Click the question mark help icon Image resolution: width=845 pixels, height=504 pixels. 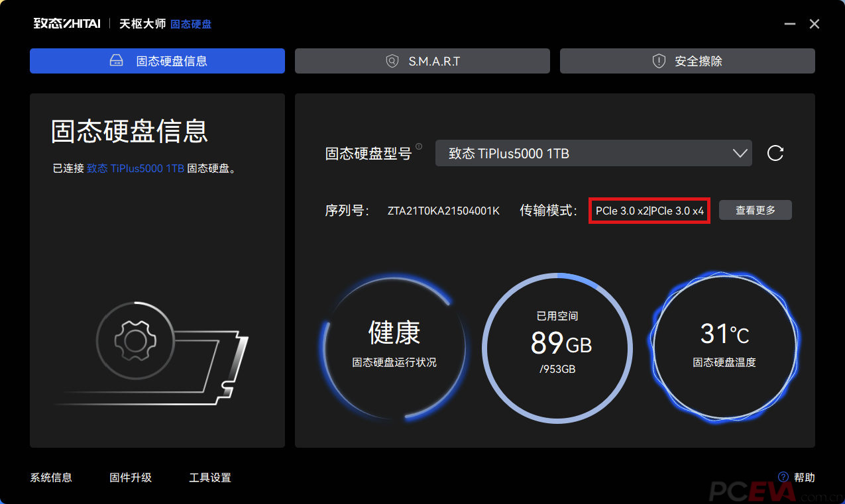[783, 477]
